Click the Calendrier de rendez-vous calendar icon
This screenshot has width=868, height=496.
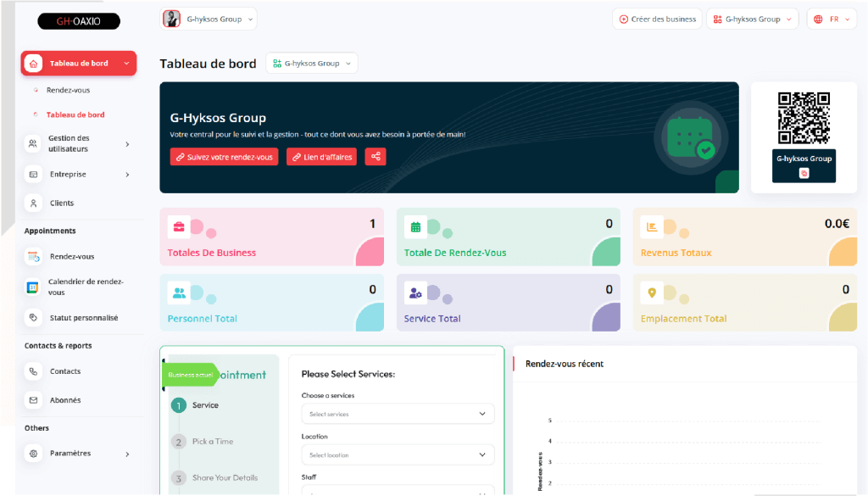tap(33, 287)
